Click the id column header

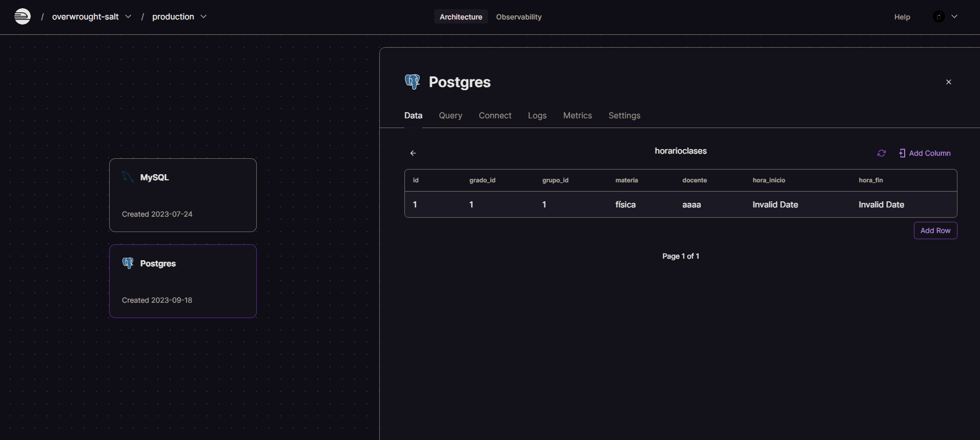pos(416,180)
